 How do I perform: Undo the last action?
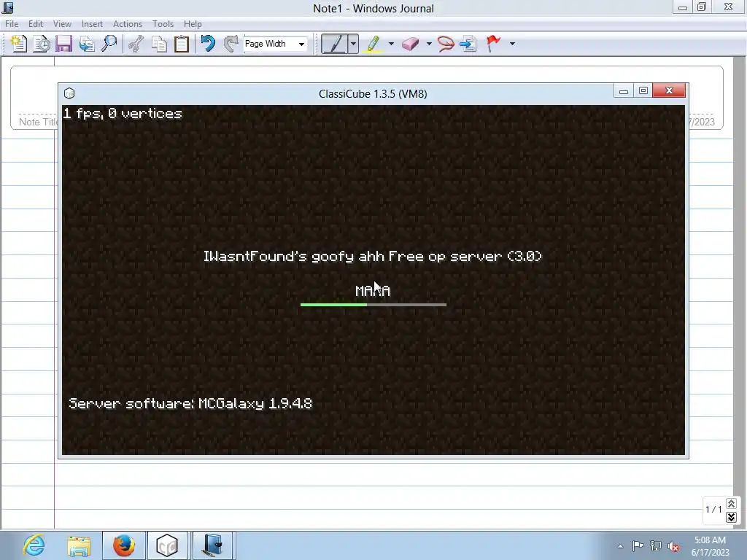[208, 44]
